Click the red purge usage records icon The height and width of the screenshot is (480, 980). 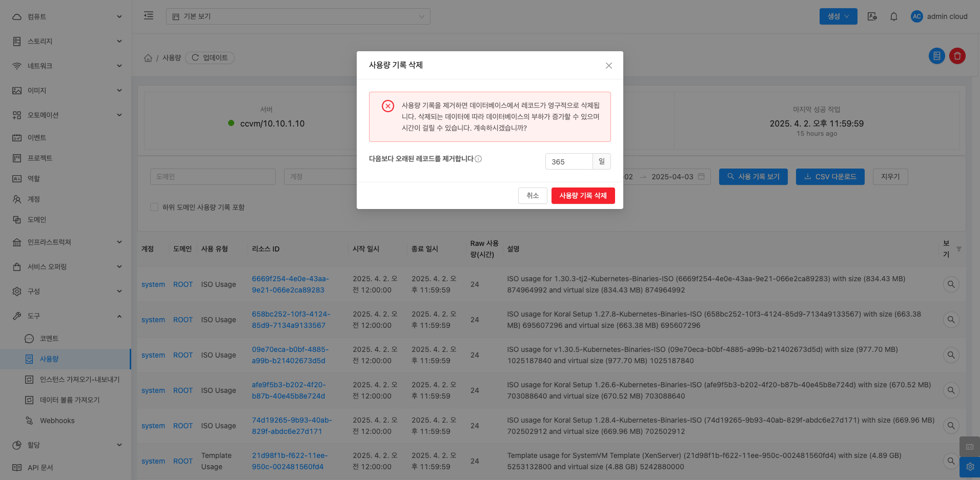pyautogui.click(x=957, y=56)
